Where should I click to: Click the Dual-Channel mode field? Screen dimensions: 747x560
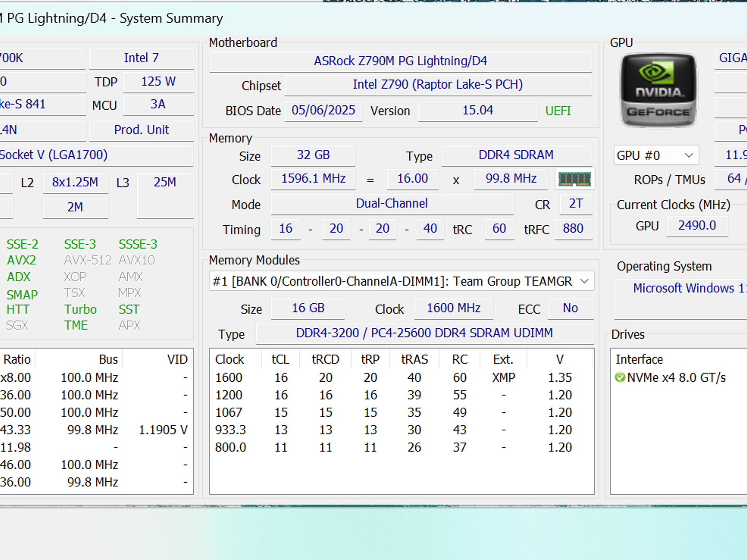coord(392,204)
